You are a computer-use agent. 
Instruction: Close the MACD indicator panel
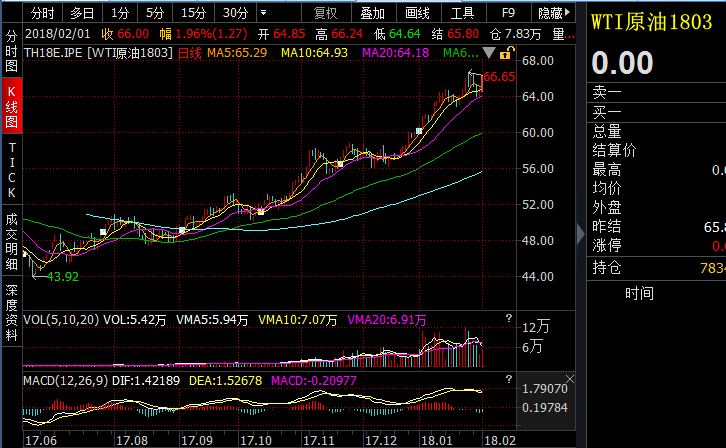[x=570, y=379]
